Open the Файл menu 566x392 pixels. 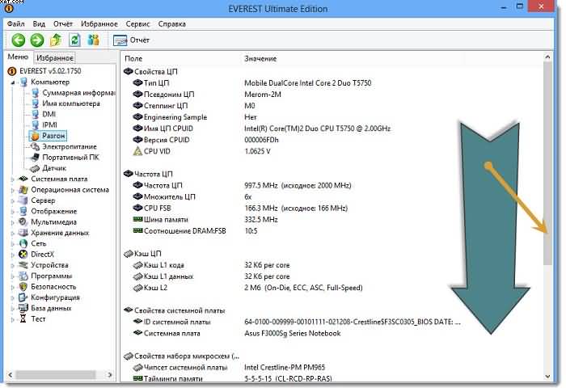pos(16,24)
